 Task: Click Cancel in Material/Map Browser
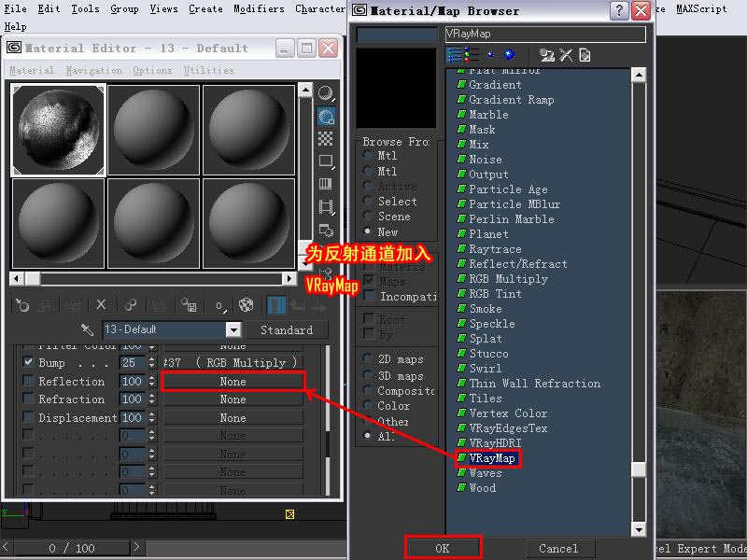point(558,548)
